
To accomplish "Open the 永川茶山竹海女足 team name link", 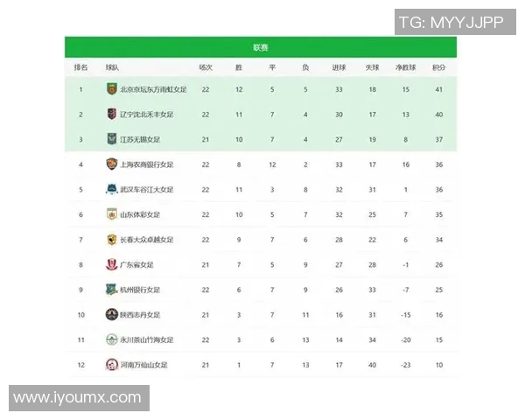I will click(147, 339).
